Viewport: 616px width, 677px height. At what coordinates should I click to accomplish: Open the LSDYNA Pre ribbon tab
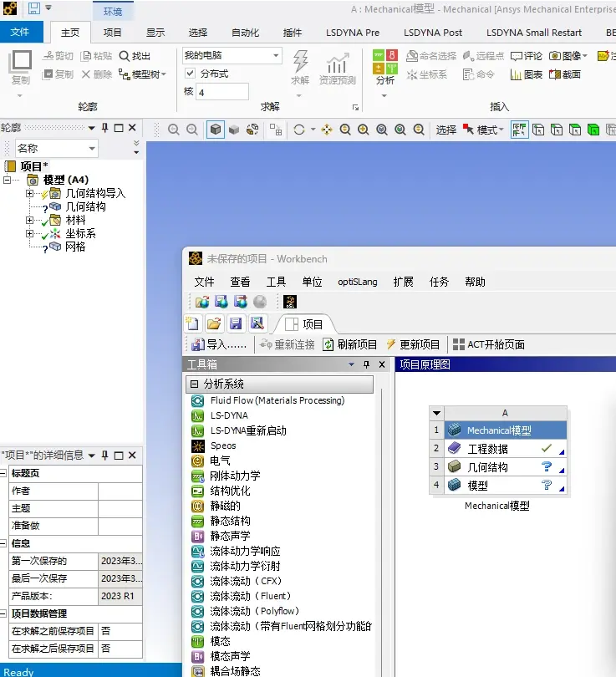coord(353,33)
